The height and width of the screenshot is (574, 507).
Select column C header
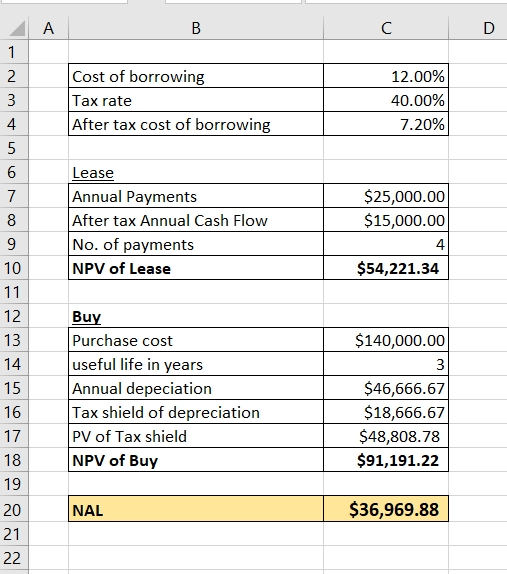386,28
